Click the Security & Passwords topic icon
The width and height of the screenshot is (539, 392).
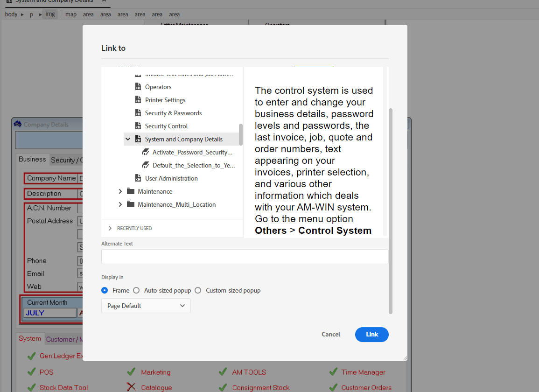[x=138, y=112]
